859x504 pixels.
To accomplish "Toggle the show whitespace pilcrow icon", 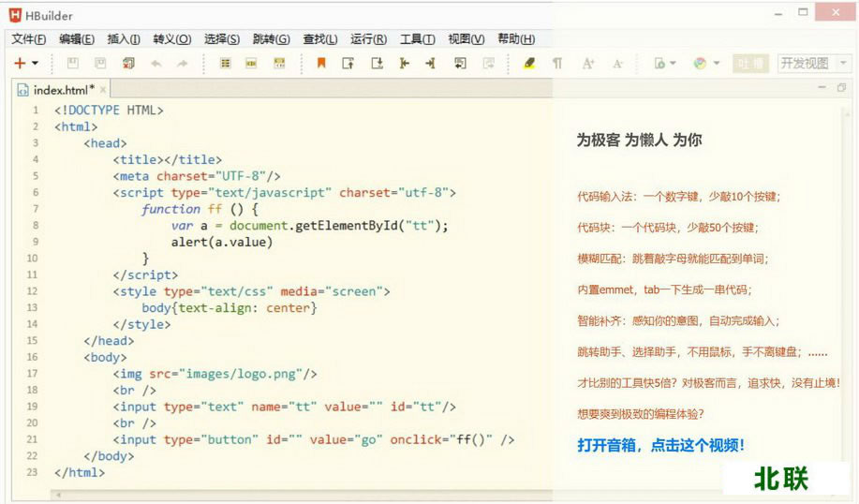I will pyautogui.click(x=557, y=64).
